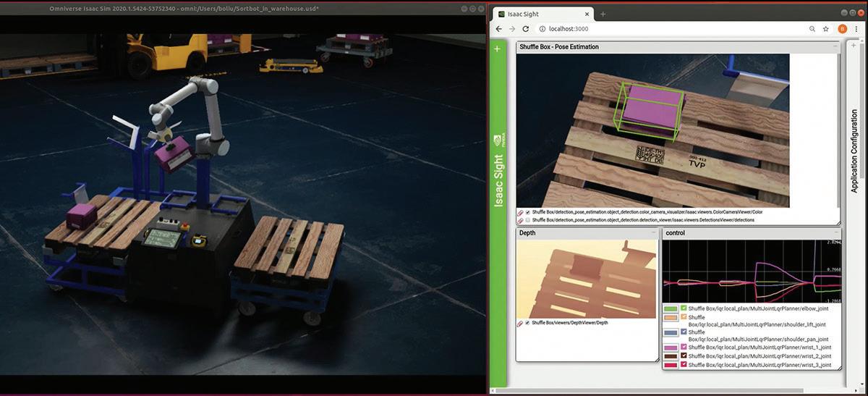The height and width of the screenshot is (396, 868).
Task: Reload the localhost:3000 page
Action: (526, 28)
